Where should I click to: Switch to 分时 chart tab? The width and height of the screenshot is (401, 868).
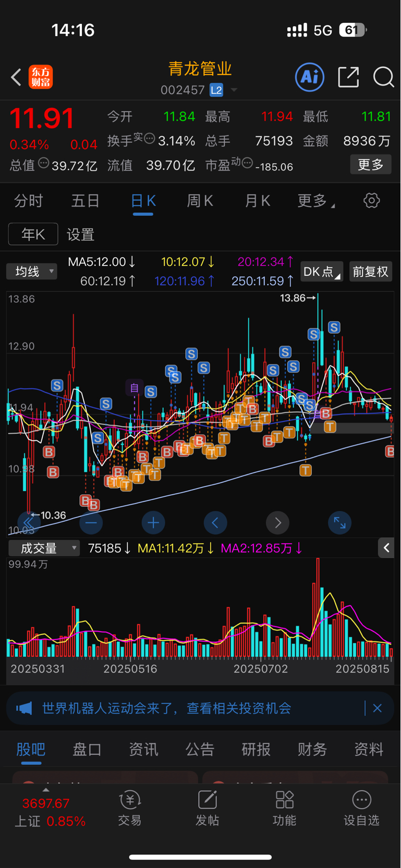click(x=28, y=201)
